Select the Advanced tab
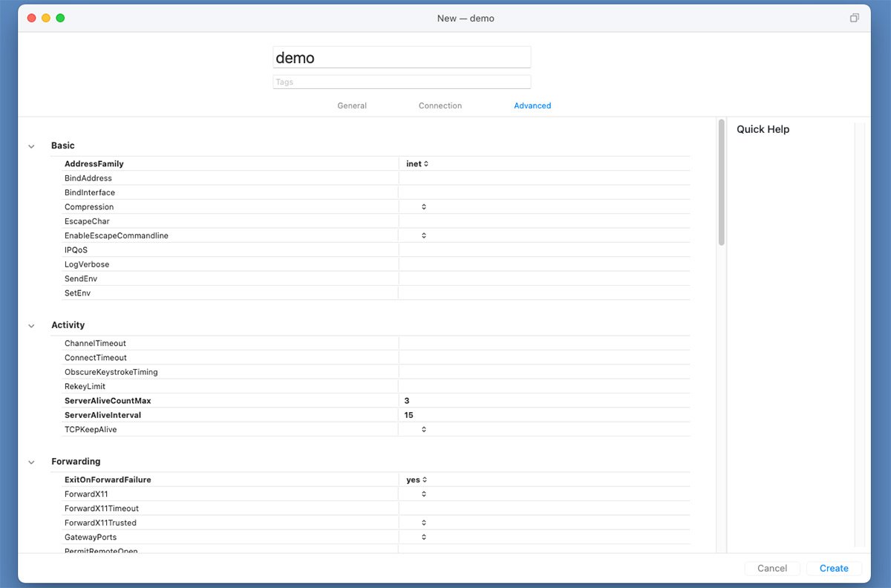891x588 pixels. point(532,106)
